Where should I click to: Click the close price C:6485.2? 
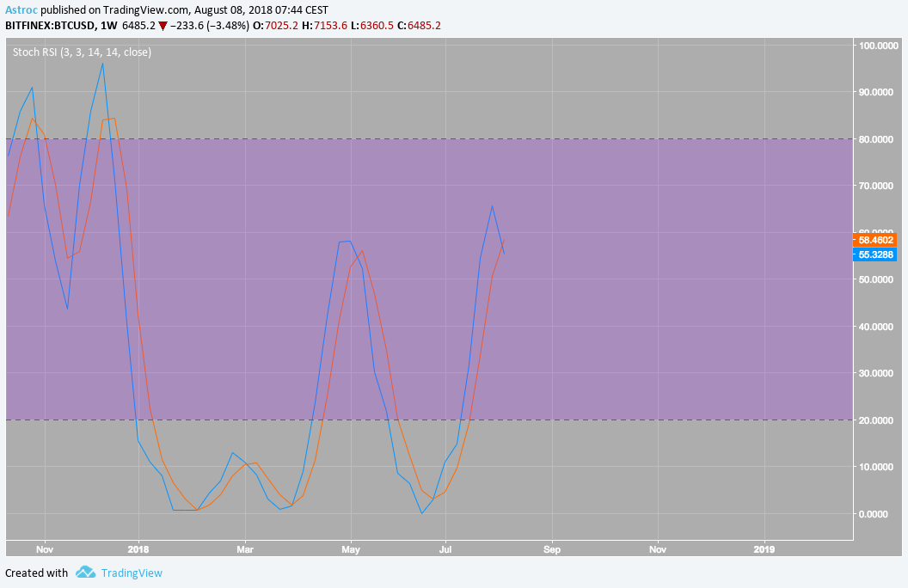[x=420, y=26]
